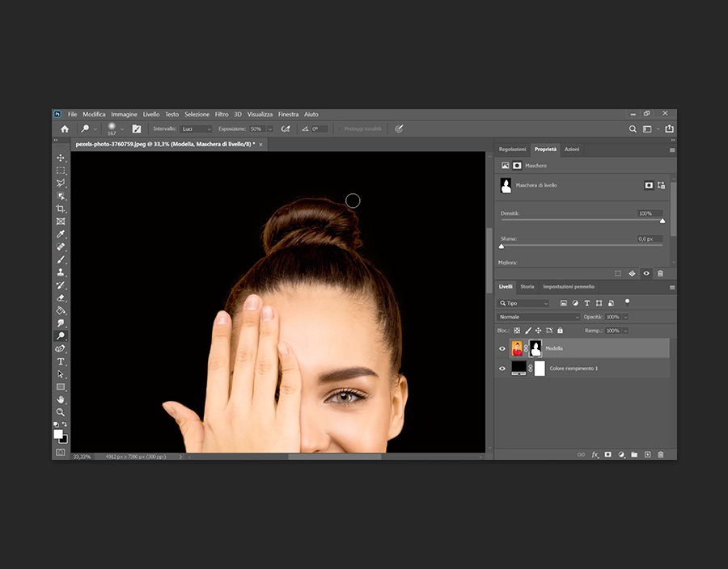728x569 pixels.
Task: Click the Hand tool
Action: point(61,399)
